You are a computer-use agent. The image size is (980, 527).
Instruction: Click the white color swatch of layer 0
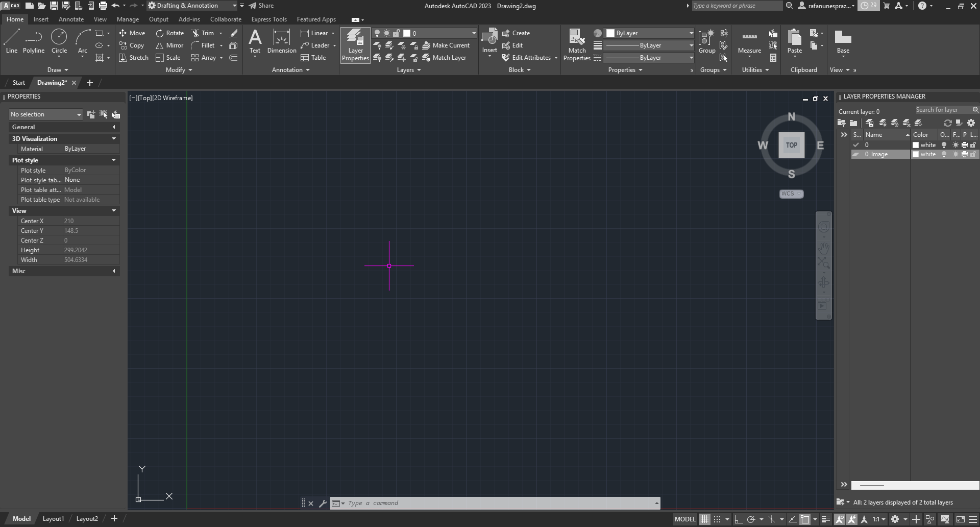click(916, 145)
